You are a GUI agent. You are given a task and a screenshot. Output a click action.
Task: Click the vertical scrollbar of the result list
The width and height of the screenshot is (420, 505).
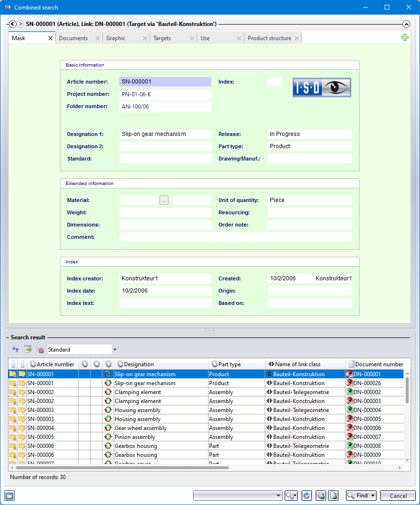(x=407, y=391)
